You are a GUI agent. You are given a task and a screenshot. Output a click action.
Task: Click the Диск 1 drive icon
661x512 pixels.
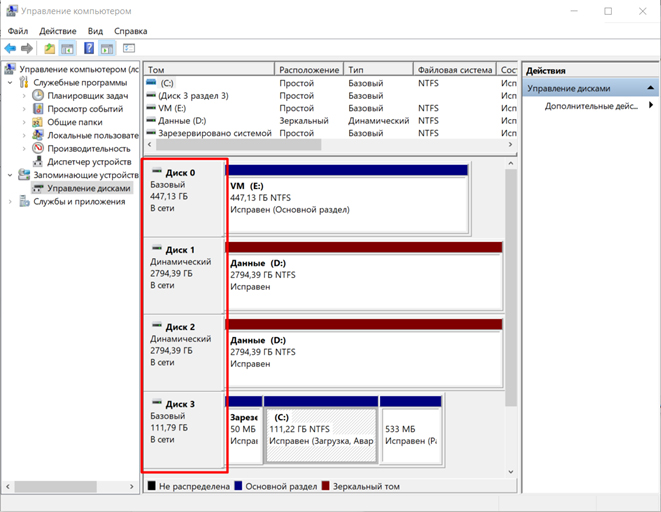click(157, 248)
